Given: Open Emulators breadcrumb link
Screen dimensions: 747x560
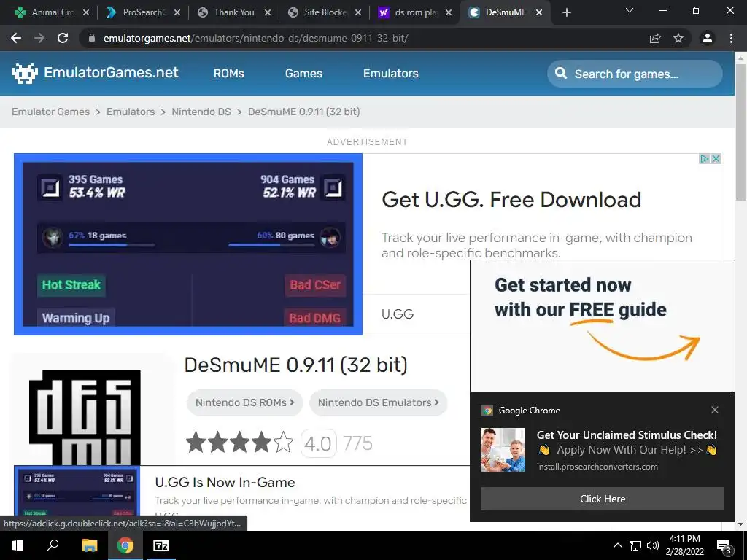Looking at the screenshot, I should click(x=131, y=112).
